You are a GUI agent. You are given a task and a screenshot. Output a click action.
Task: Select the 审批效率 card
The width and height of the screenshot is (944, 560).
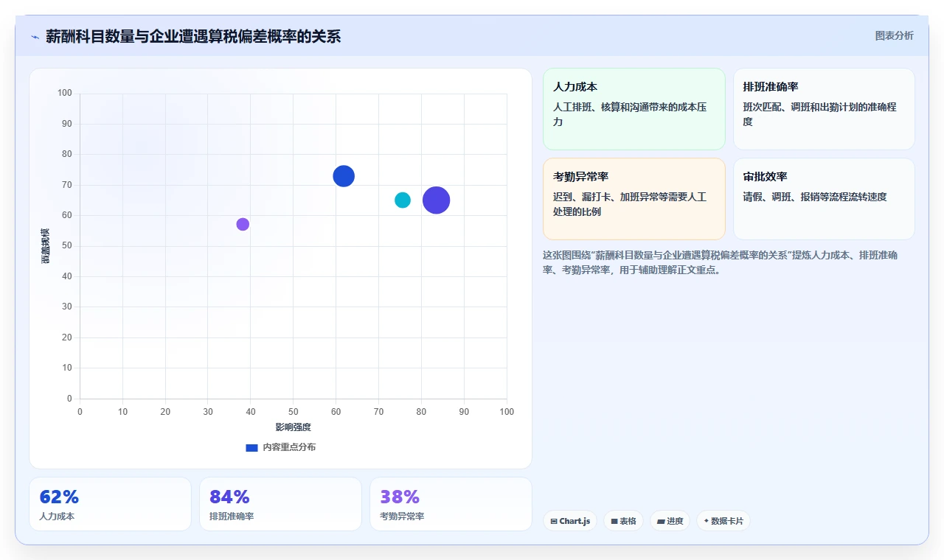click(824, 199)
